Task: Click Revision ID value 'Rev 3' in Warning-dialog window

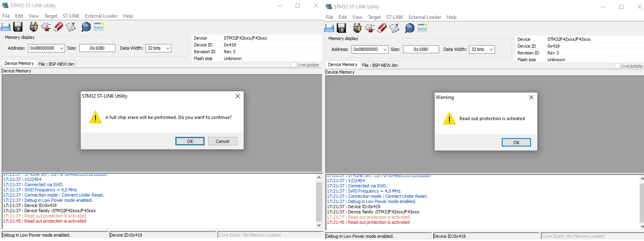Action: click(553, 53)
